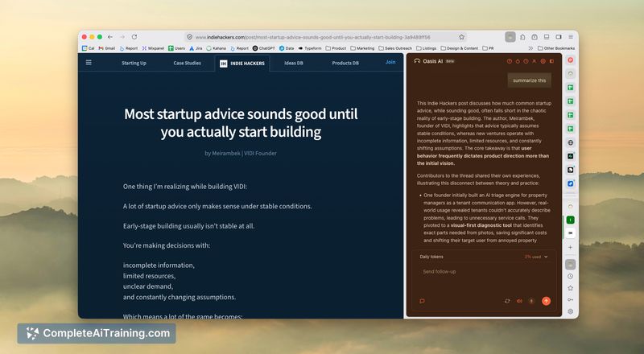Image resolution: width=644 pixels, height=354 pixels.
Task: Click the red circle icon atop the right sidebar
Action: click(x=571, y=60)
